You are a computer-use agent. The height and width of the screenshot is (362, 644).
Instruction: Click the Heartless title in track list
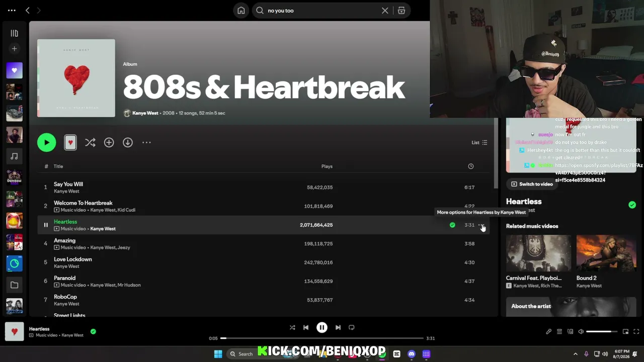point(65,222)
